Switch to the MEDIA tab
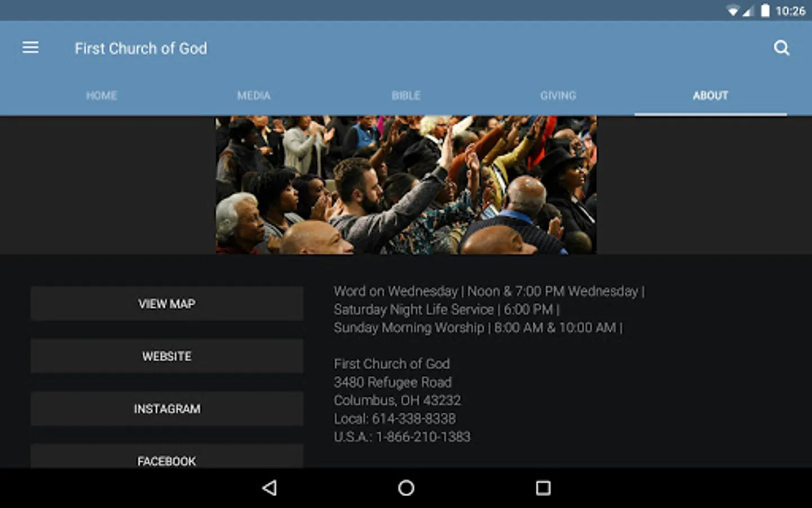This screenshot has height=508, width=812. coord(254,95)
